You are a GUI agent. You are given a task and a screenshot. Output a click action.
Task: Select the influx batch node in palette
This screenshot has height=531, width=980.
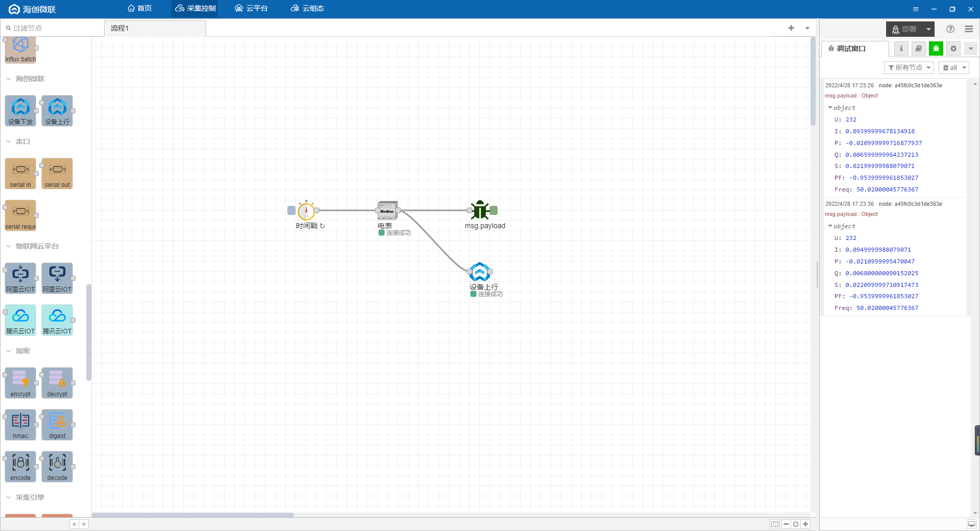[x=20, y=50]
